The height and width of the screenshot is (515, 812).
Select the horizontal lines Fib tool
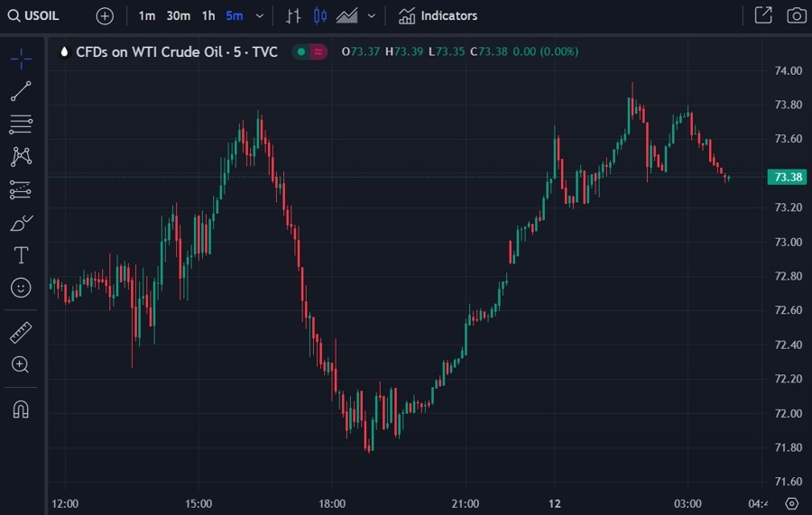coord(21,124)
